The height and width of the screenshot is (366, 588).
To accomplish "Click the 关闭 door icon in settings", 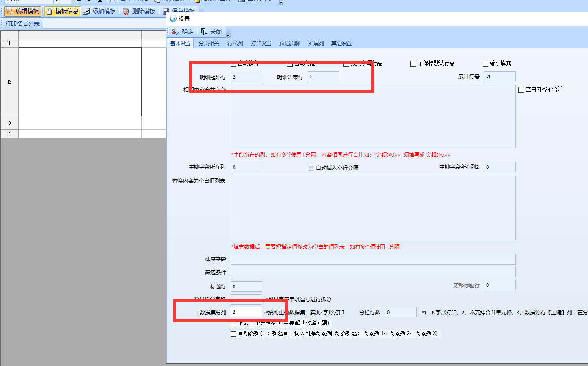I will click(203, 32).
